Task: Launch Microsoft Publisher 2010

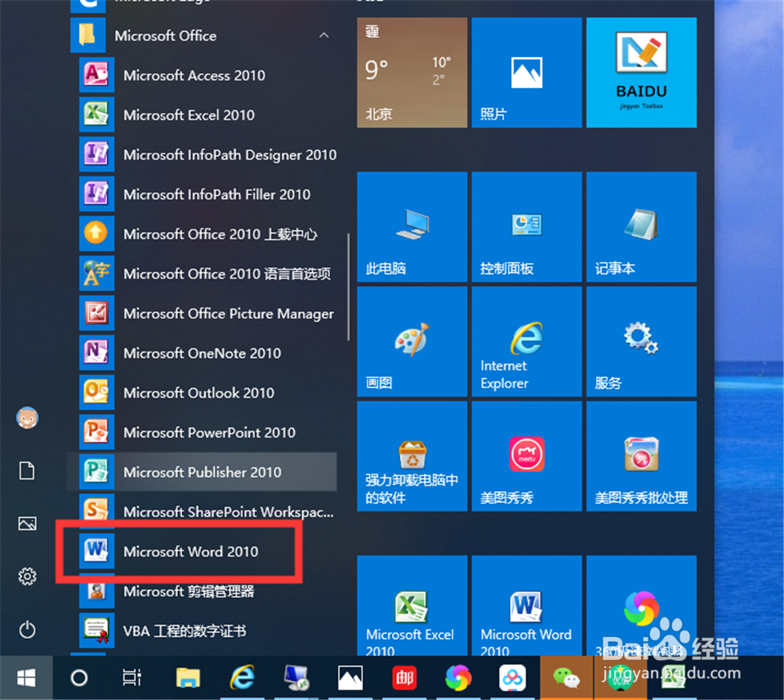Action: 203,472
